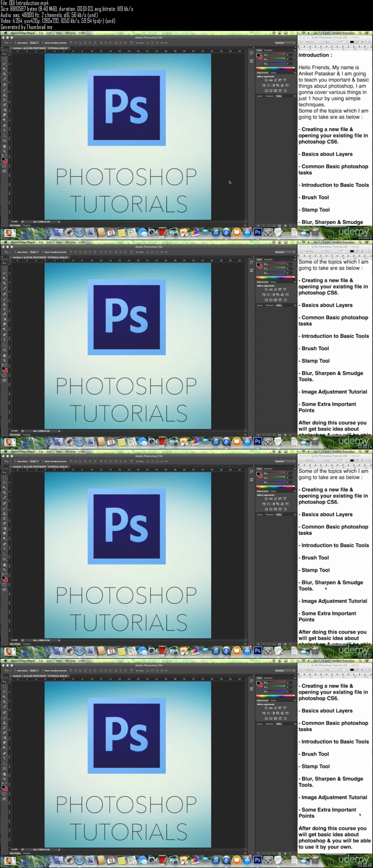Enable Show Transform Controls in the 00:00:48 frame

tap(43, 671)
